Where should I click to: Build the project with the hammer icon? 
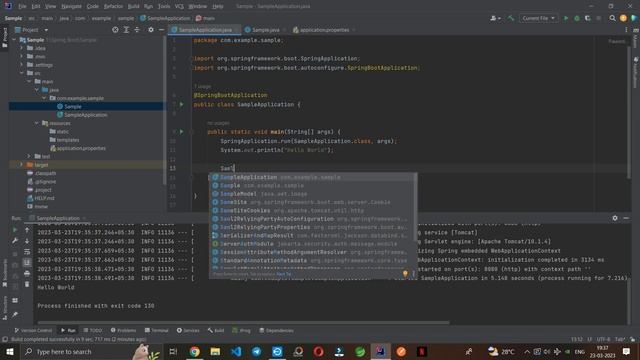click(x=511, y=18)
